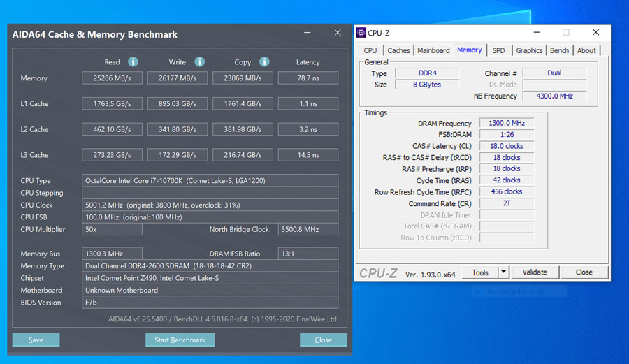Screen dimensions: 629x364
Task: Click CPU-Z Size field 8 GBytes
Action: point(427,85)
